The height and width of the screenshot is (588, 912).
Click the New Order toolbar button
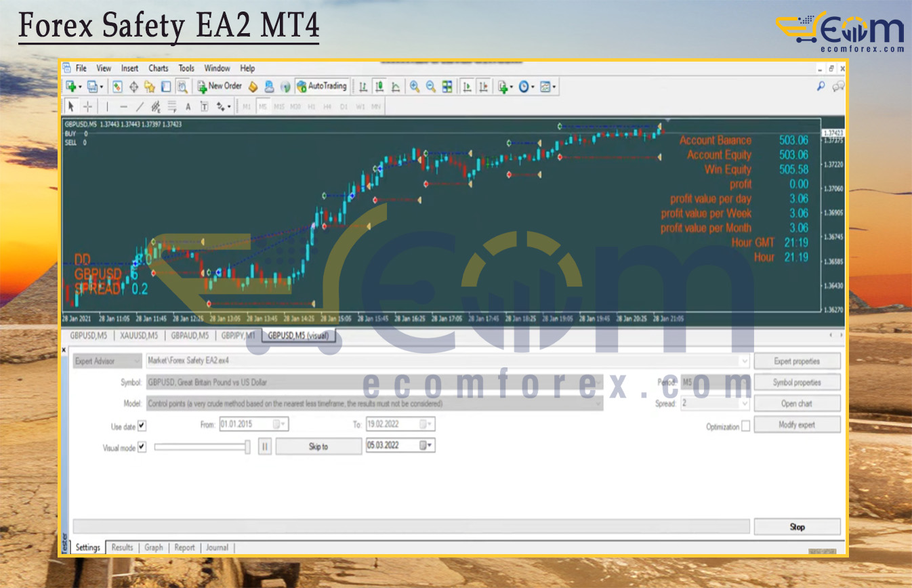[219, 86]
